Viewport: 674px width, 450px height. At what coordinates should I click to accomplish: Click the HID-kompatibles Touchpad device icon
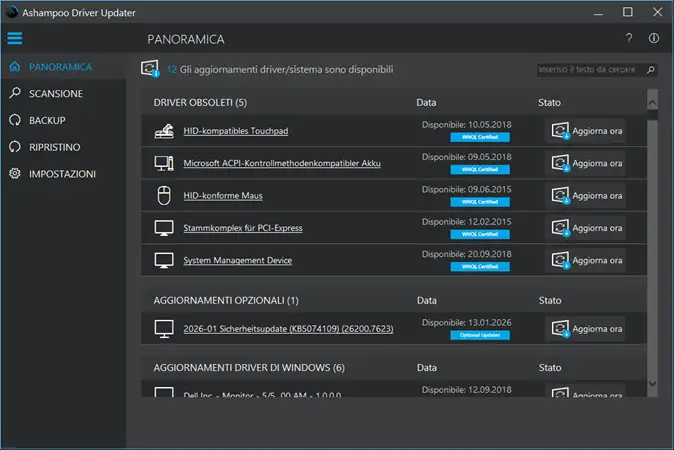click(165, 131)
